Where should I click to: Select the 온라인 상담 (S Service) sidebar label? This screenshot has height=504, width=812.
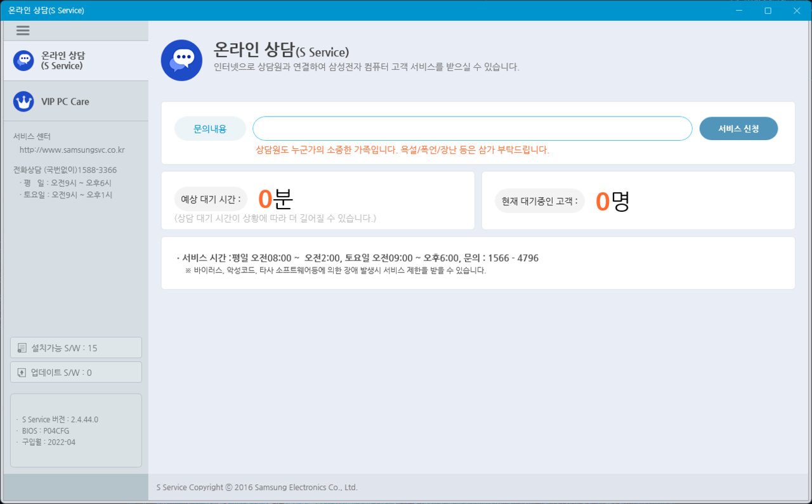pos(62,61)
